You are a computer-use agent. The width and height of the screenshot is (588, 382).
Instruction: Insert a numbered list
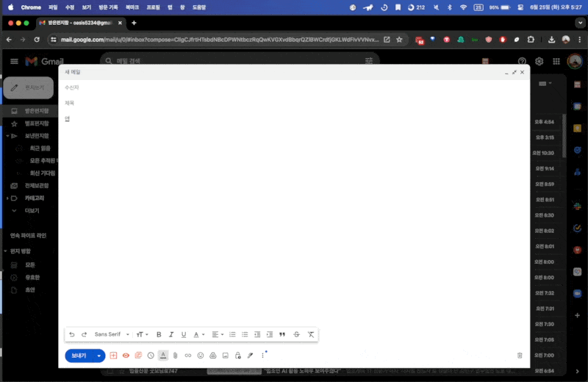232,334
